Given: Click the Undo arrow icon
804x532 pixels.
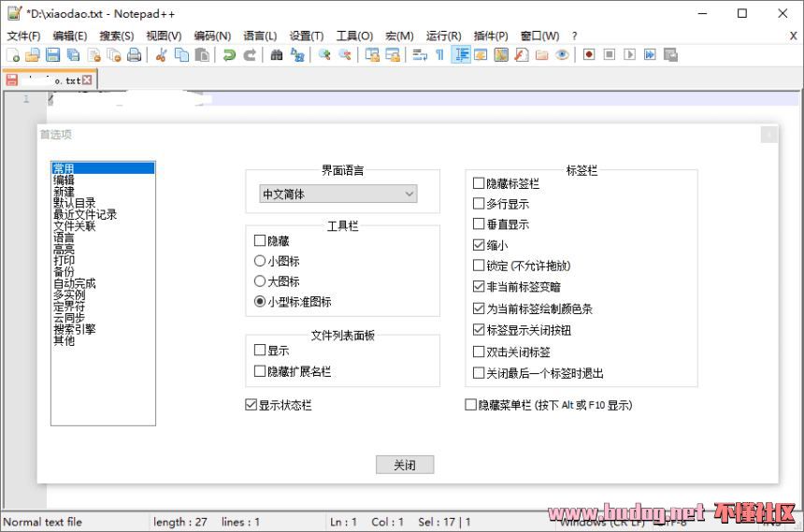Looking at the screenshot, I should [x=229, y=55].
